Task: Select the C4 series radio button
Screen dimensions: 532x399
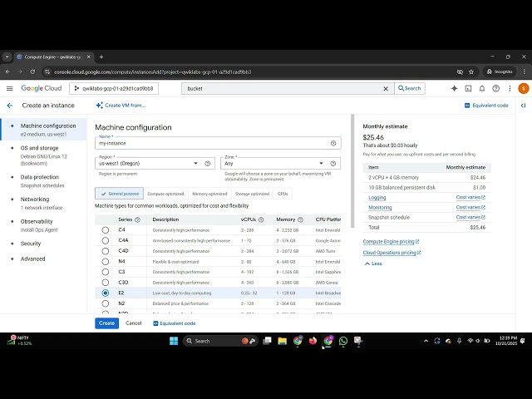Action: tap(106, 230)
